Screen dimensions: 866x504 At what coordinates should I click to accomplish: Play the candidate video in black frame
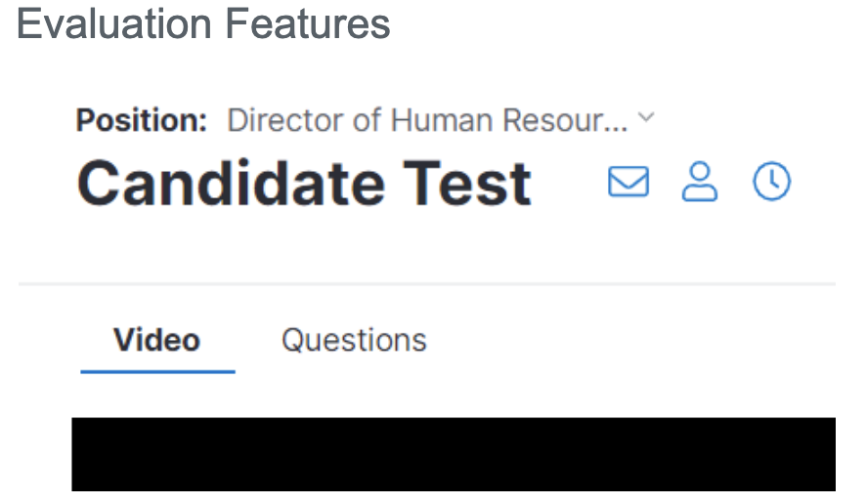[x=453, y=454]
